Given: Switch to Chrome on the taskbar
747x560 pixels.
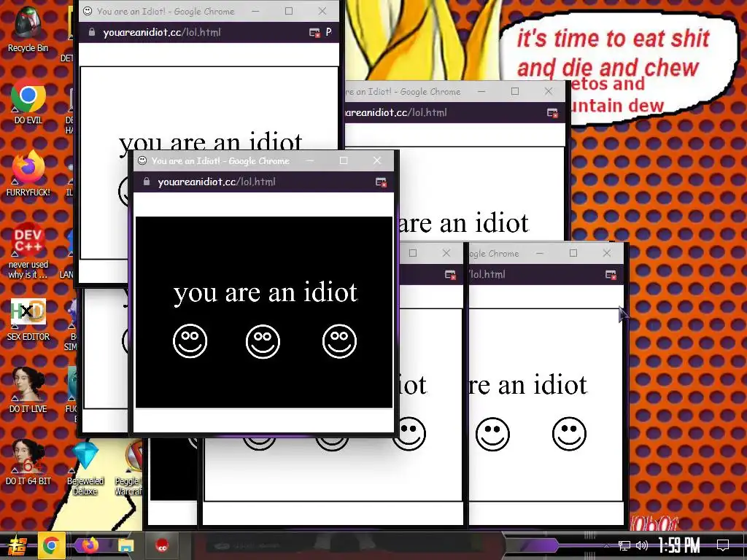Looking at the screenshot, I should [51, 545].
